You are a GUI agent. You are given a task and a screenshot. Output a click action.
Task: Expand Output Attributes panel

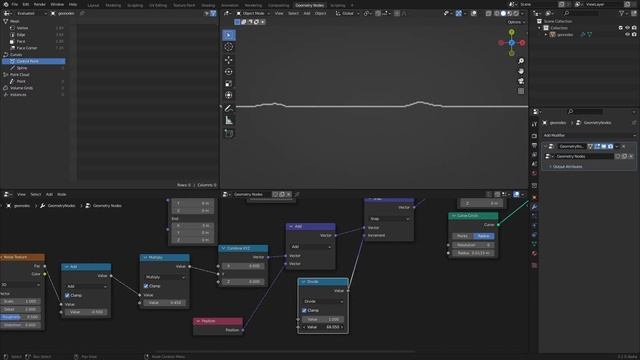click(x=567, y=167)
